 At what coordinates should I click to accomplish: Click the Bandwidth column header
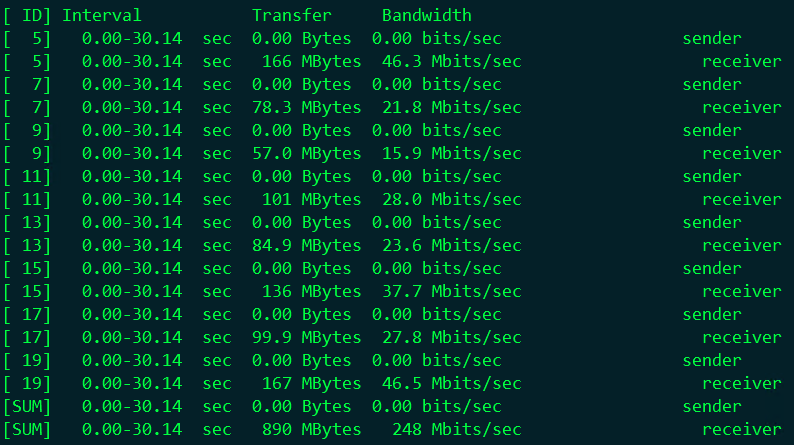pos(426,16)
